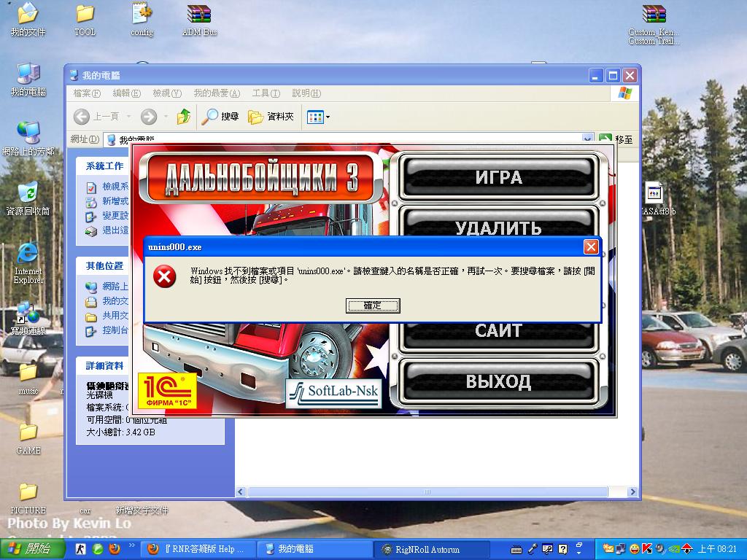Select the GAME folder on desktop
The width and height of the screenshot is (747, 560).
(28, 438)
